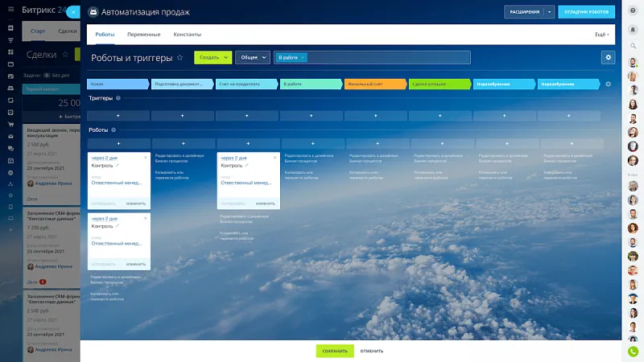
Task: Click the green phone icon at the bottom right
Action: (633, 352)
